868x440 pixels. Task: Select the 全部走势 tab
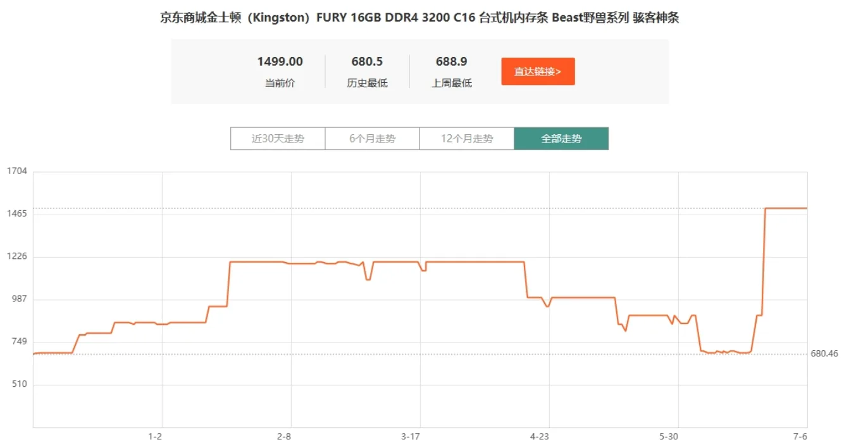point(561,139)
